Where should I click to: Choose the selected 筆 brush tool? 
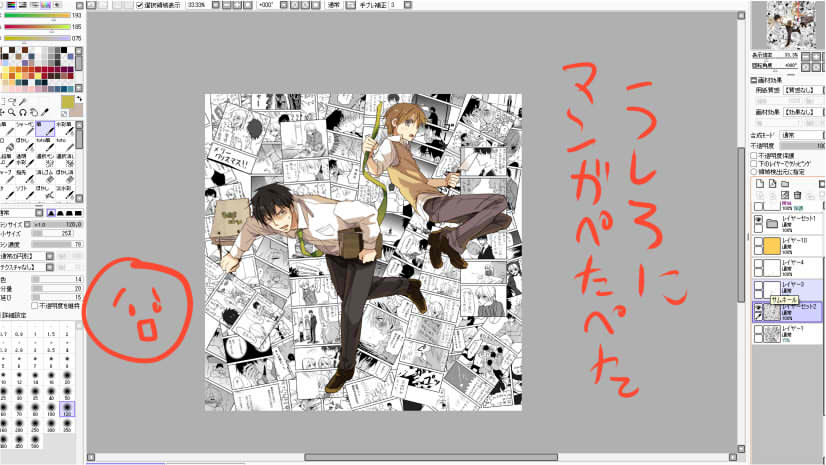pyautogui.click(x=45, y=129)
